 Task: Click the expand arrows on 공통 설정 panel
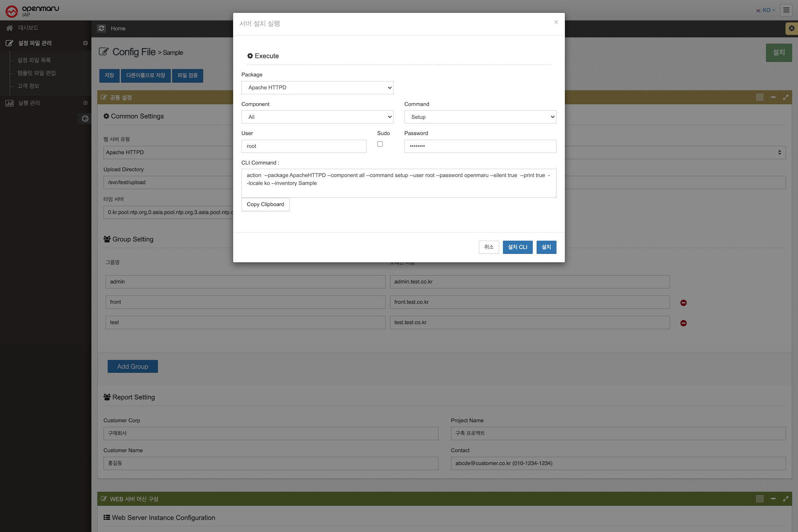(x=786, y=97)
